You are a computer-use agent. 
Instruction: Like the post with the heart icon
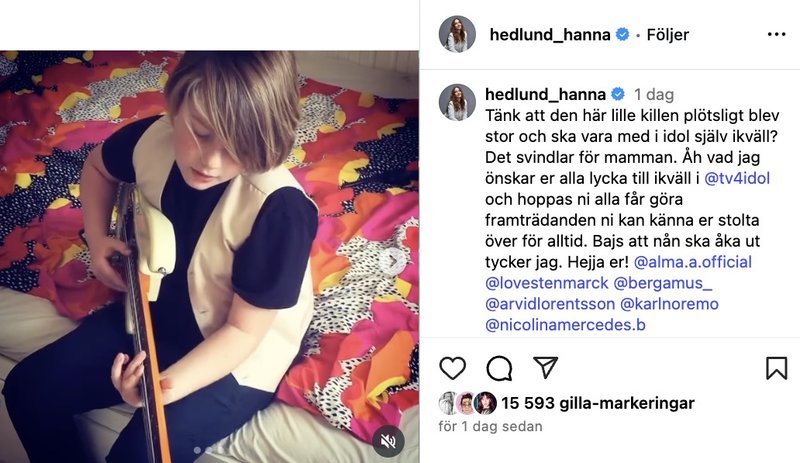[453, 368]
